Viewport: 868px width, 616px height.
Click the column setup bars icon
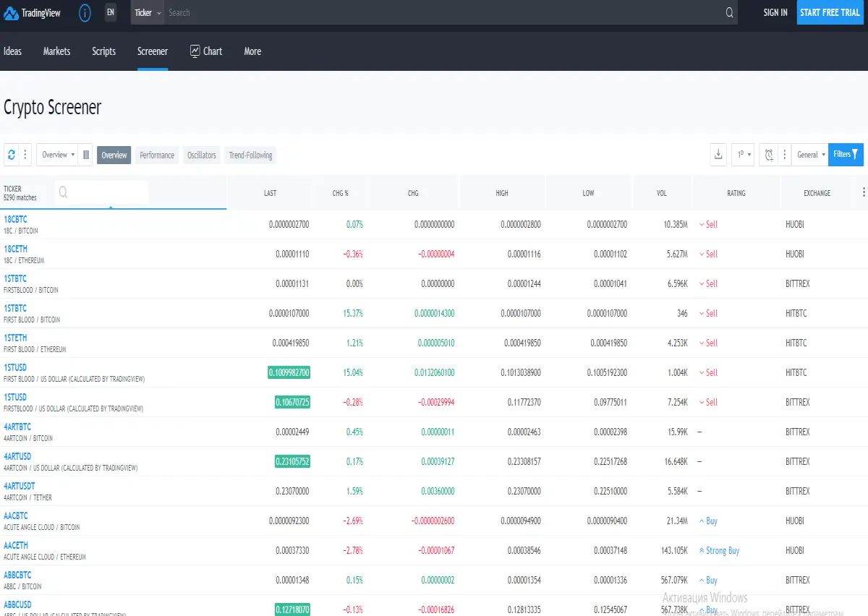pyautogui.click(x=86, y=155)
